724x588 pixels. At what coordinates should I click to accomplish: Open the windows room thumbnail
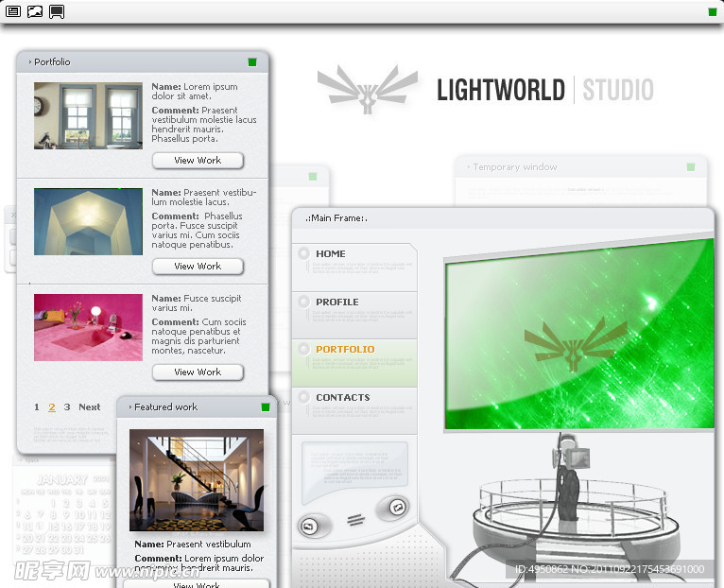(88, 115)
